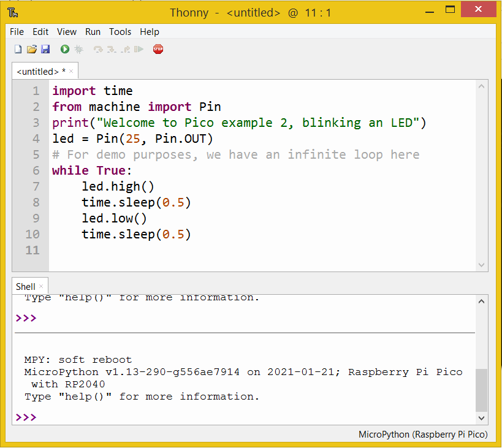Start debugging with the bug icon

click(78, 49)
